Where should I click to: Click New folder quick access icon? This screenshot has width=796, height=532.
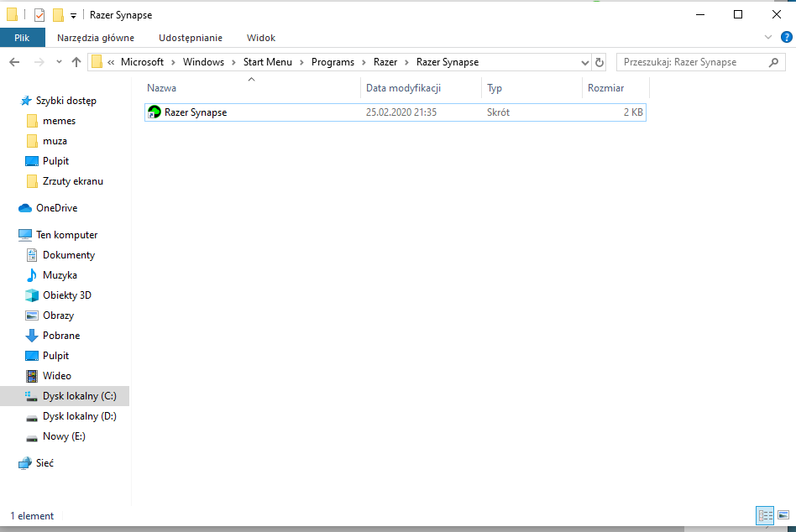[59, 15]
